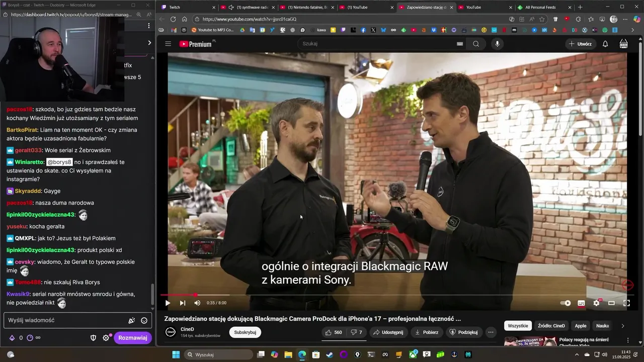
Task: Open the YouTube hamburger guide menu
Action: pyautogui.click(x=168, y=44)
